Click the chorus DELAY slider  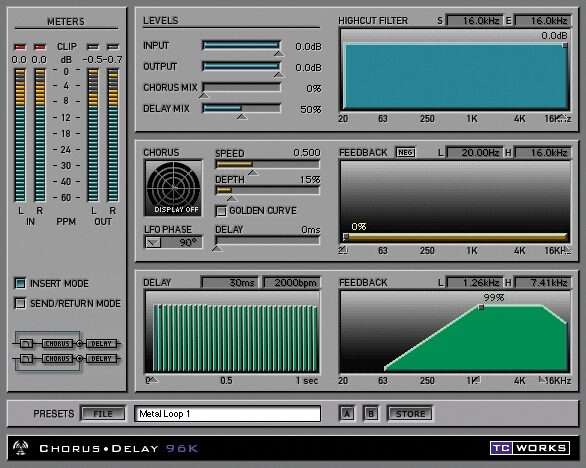point(268,240)
